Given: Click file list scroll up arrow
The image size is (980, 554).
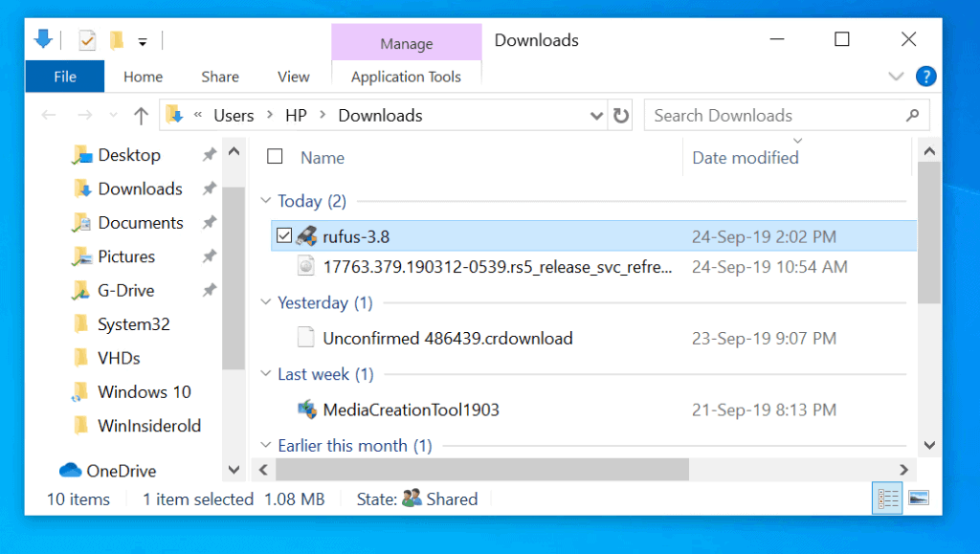Looking at the screenshot, I should pos(929,151).
